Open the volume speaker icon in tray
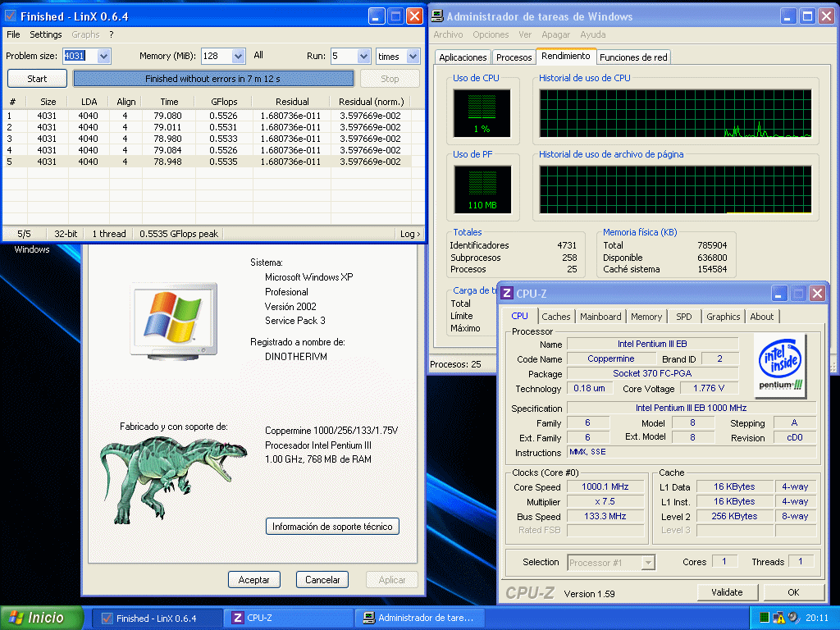The image size is (840, 630). point(792,618)
